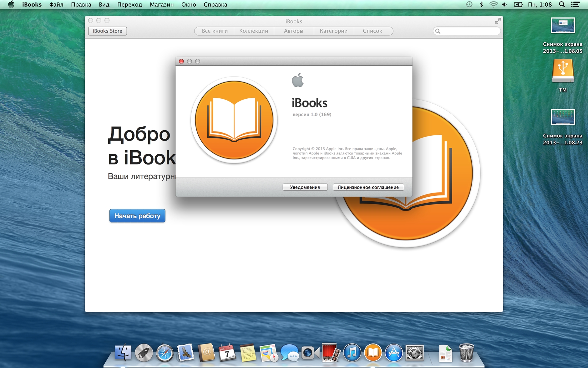Switch to the Список tab
This screenshot has height=368, width=588.
point(373,31)
